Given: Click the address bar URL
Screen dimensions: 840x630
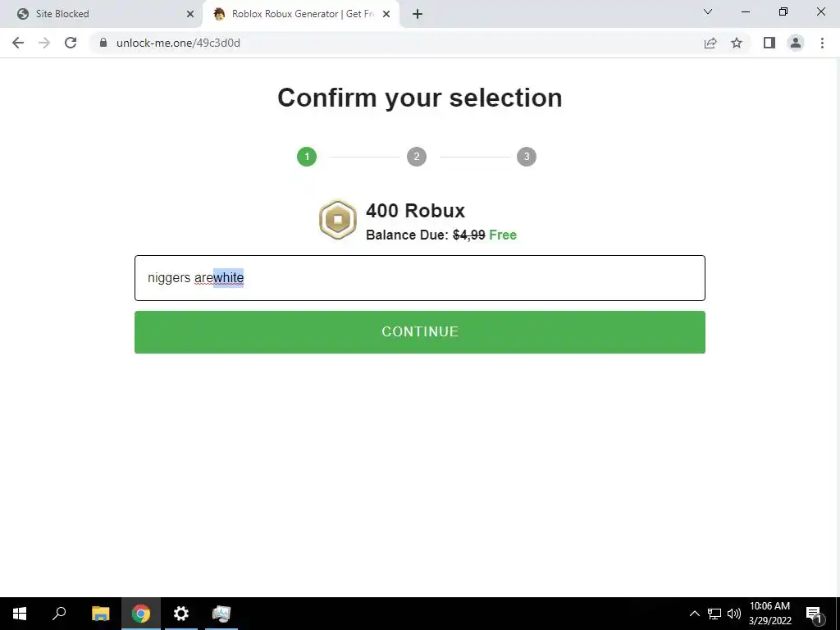Looking at the screenshot, I should 178,43.
